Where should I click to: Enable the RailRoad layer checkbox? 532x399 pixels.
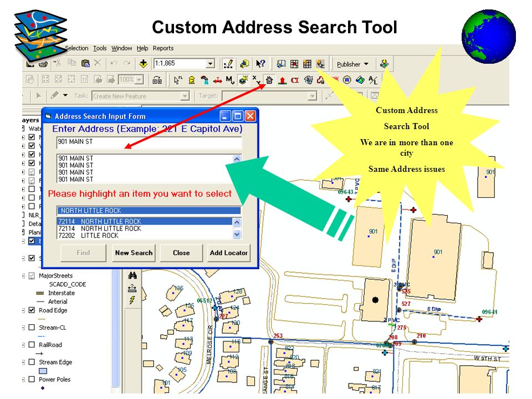[32, 345]
